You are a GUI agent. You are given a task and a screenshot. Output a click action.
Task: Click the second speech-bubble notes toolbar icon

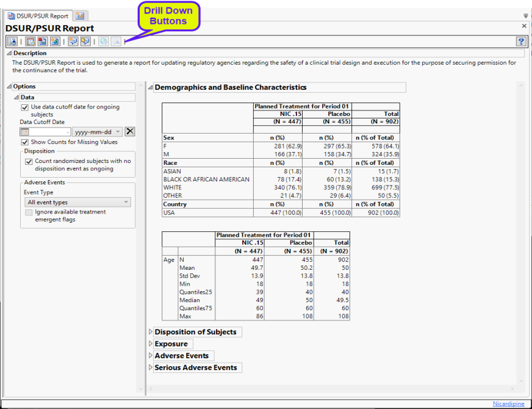point(85,42)
